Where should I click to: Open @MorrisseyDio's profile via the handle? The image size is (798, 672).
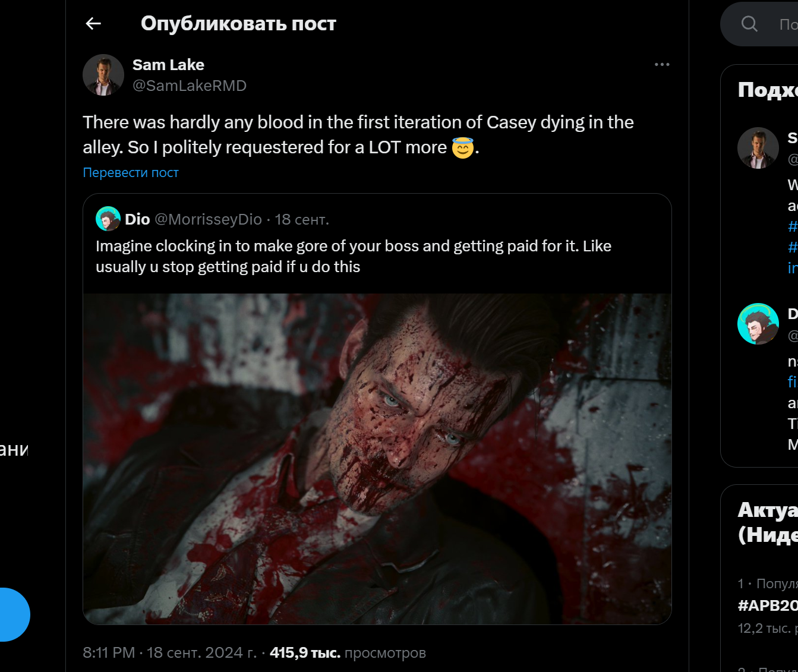coord(207,219)
